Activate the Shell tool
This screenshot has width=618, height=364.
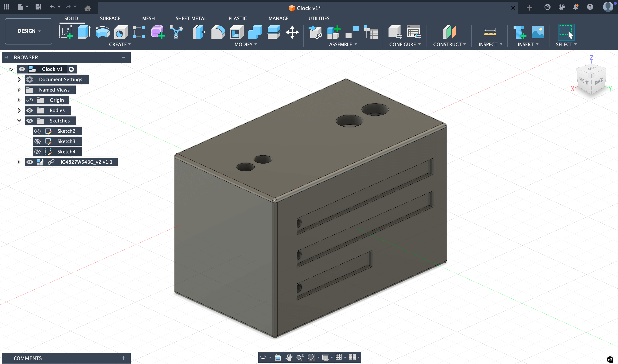pos(236,32)
